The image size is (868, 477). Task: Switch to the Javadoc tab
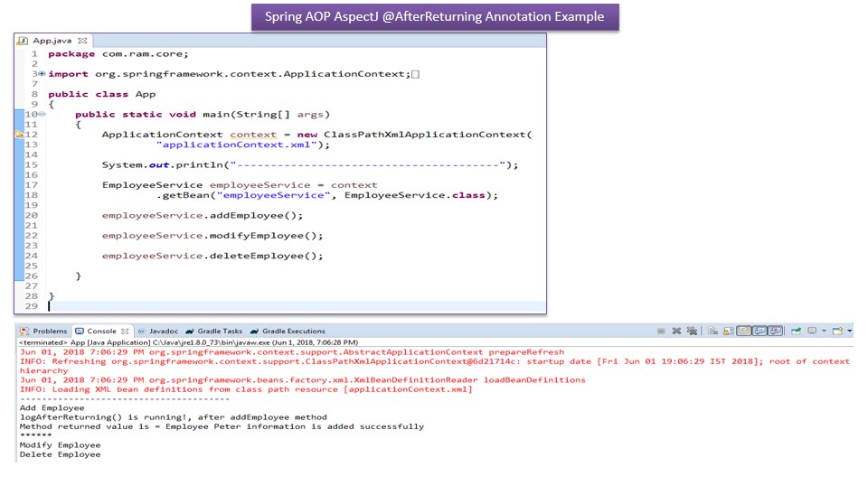pyautogui.click(x=158, y=331)
